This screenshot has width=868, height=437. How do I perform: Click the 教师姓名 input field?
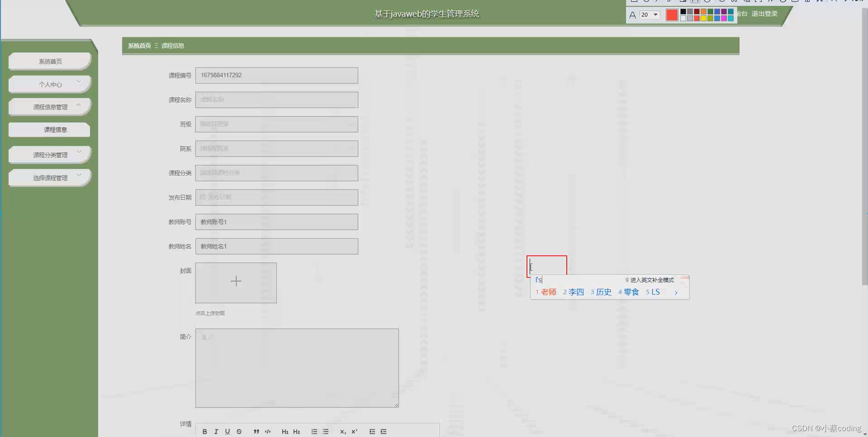point(277,246)
